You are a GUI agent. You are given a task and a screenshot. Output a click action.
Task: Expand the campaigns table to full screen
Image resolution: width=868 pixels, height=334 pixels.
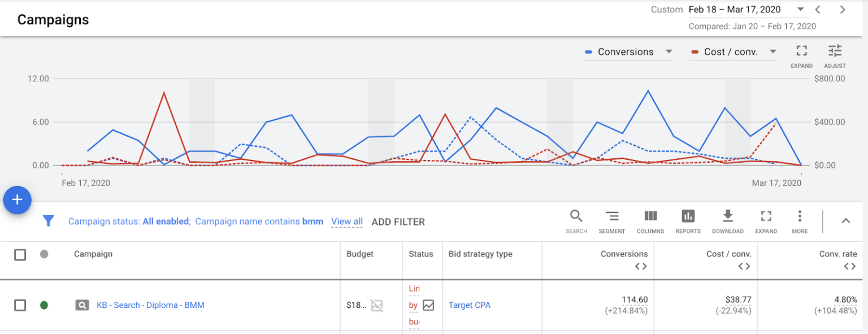pyautogui.click(x=766, y=216)
